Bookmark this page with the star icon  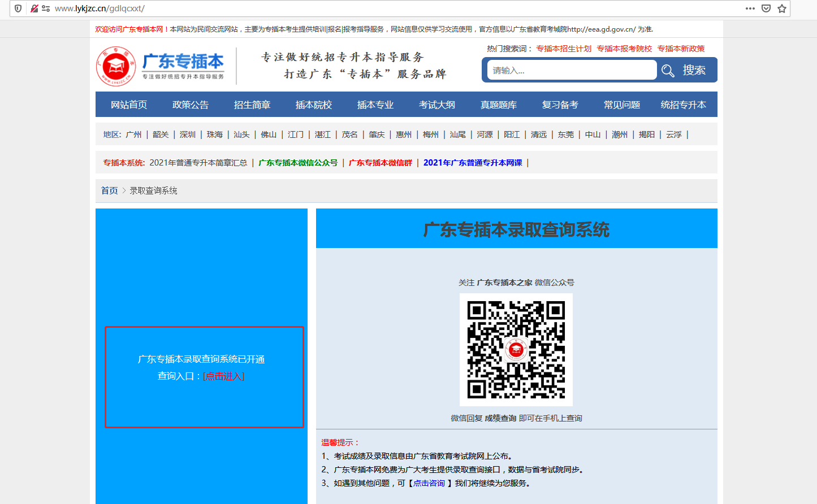[782, 8]
